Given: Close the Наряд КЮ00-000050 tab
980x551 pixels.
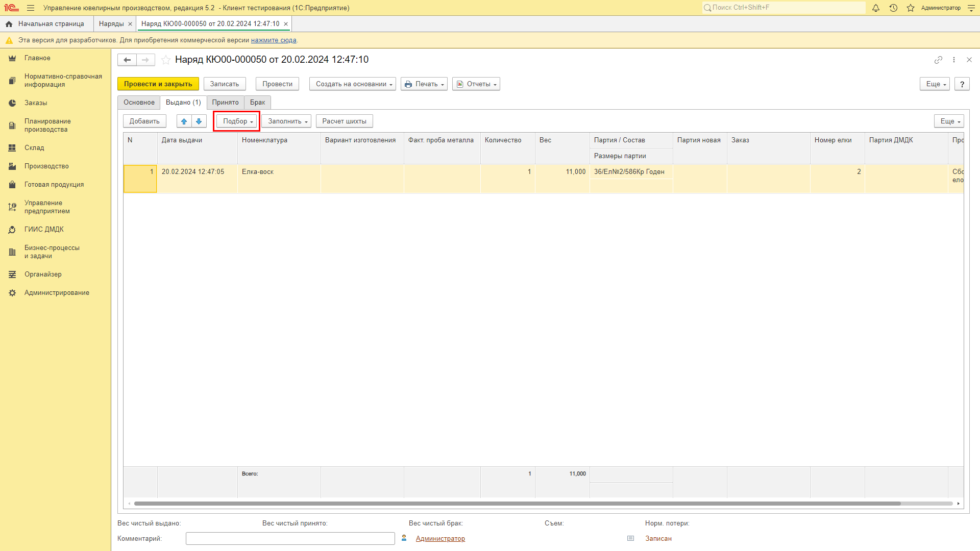Looking at the screenshot, I should click(x=286, y=24).
